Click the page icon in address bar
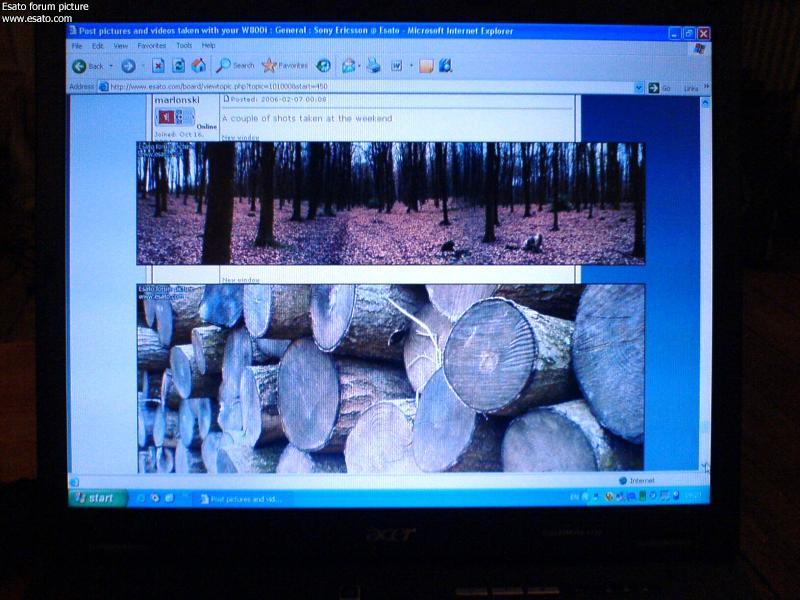This screenshot has width=800, height=600. click(104, 87)
